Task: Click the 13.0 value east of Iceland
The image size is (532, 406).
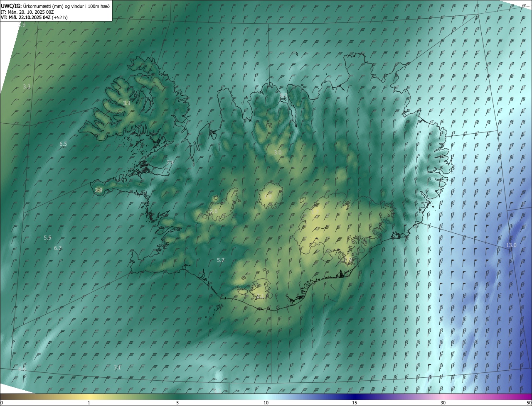Action: point(511,245)
